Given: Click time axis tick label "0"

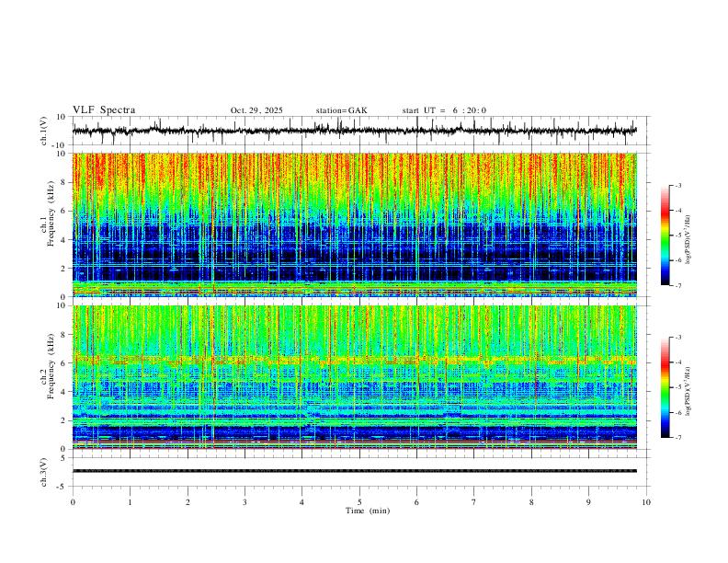Looking at the screenshot, I should tap(73, 502).
